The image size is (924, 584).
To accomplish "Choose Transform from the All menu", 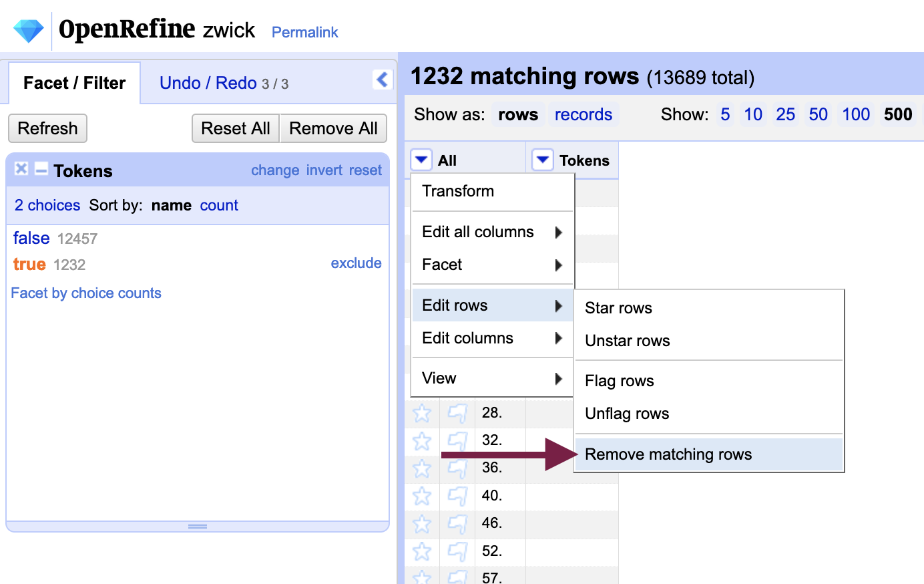I will [x=493, y=191].
